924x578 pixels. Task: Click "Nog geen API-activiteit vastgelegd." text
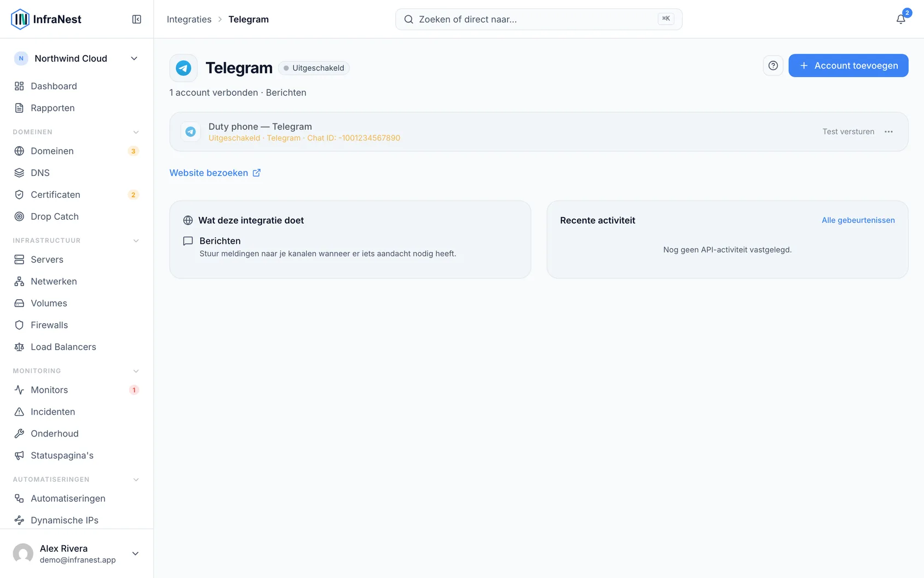click(x=727, y=250)
